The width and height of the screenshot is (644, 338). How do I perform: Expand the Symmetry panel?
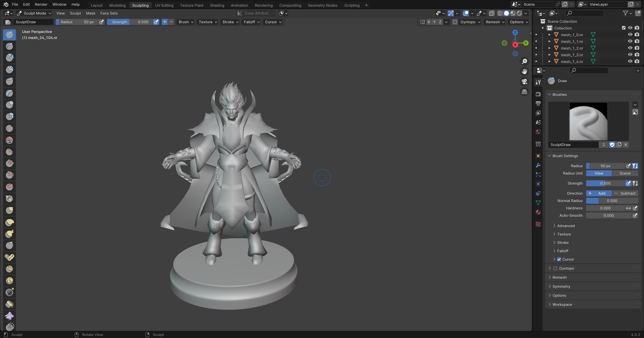tap(561, 286)
